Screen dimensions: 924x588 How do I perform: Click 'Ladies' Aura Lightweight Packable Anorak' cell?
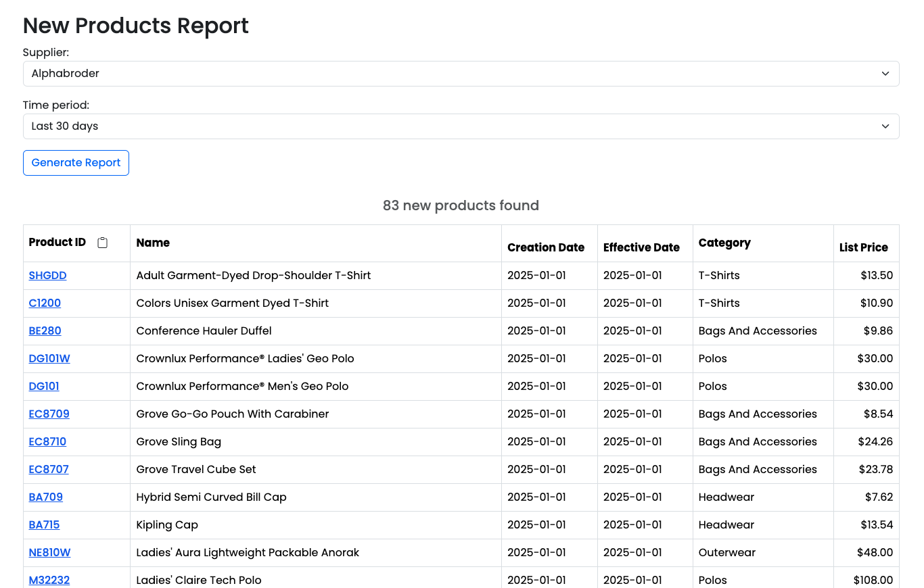pos(316,553)
